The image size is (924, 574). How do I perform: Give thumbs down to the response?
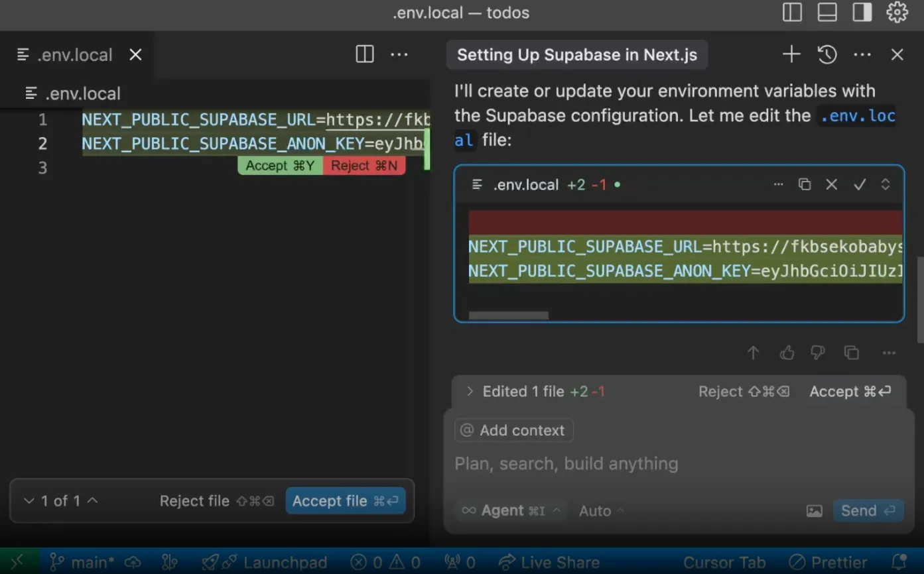point(818,353)
